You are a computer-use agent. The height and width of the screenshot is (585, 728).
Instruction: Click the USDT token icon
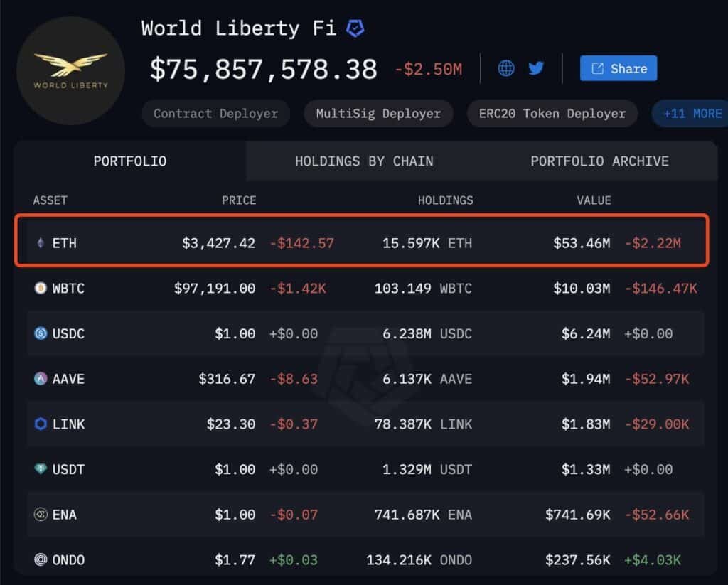(41, 469)
